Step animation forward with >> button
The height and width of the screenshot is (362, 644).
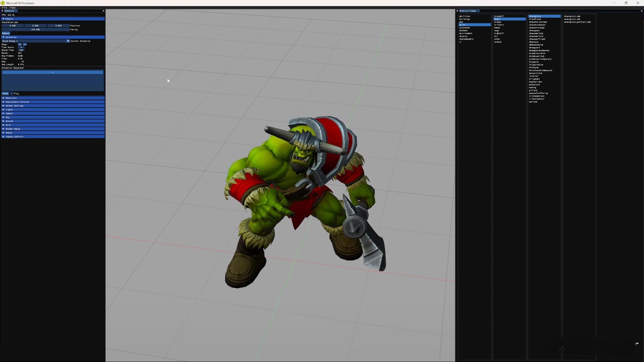(25, 44)
